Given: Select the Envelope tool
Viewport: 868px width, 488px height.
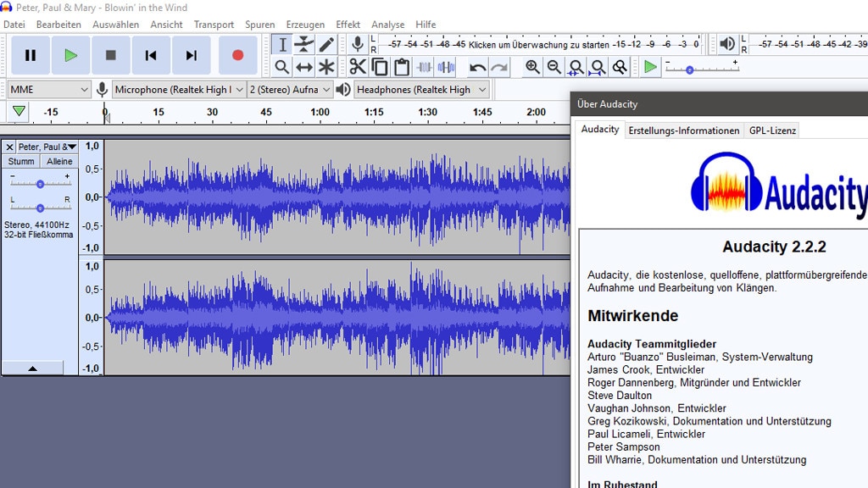Looking at the screenshot, I should [x=303, y=42].
